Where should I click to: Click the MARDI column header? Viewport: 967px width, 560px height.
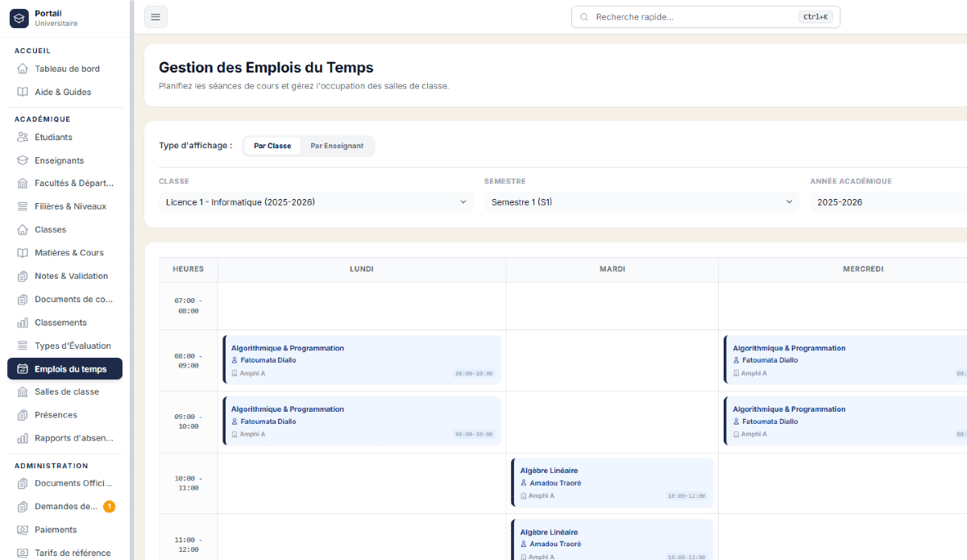coord(612,269)
